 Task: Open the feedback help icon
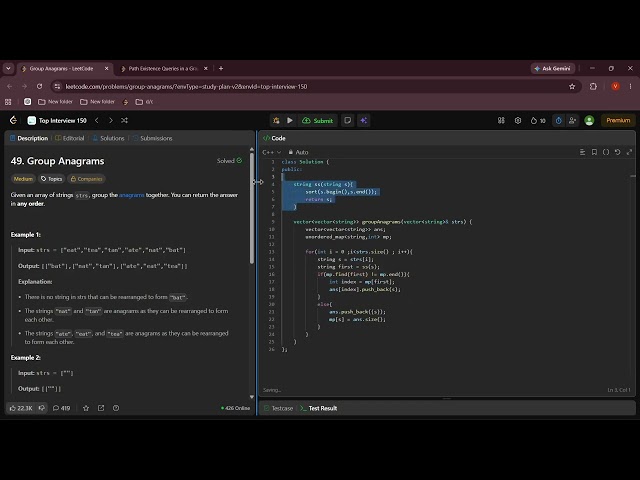tap(116, 408)
